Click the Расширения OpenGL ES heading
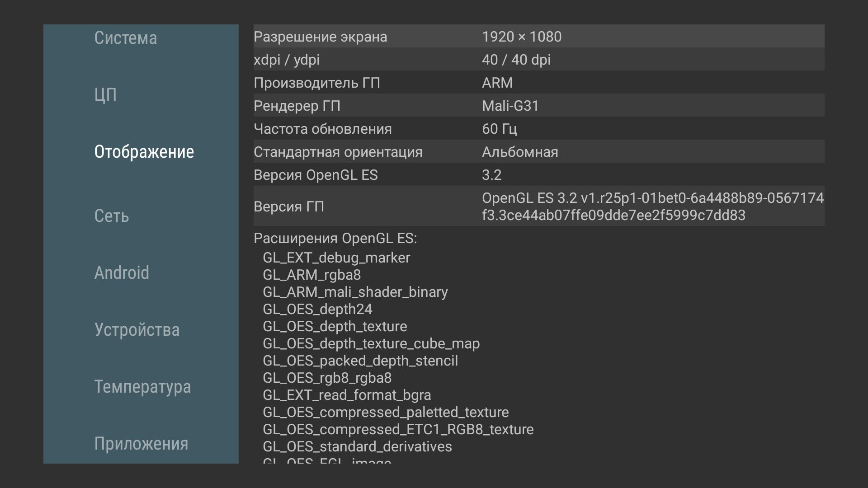868x488 pixels. (x=335, y=238)
